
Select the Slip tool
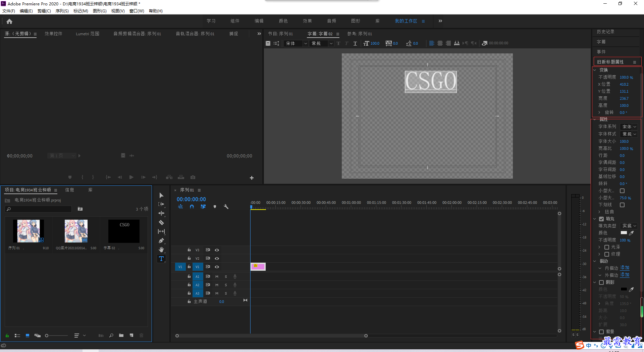(161, 231)
